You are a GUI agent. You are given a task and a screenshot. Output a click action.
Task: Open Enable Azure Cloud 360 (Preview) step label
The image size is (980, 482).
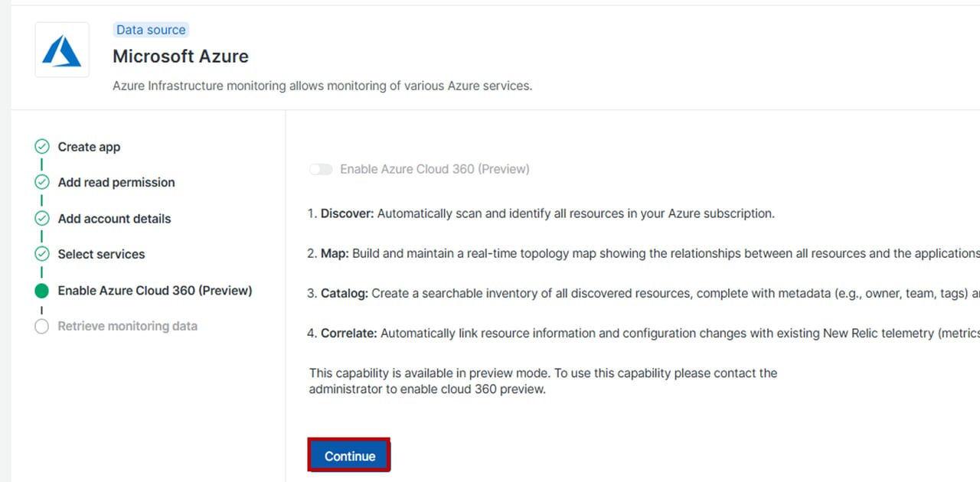point(155,291)
